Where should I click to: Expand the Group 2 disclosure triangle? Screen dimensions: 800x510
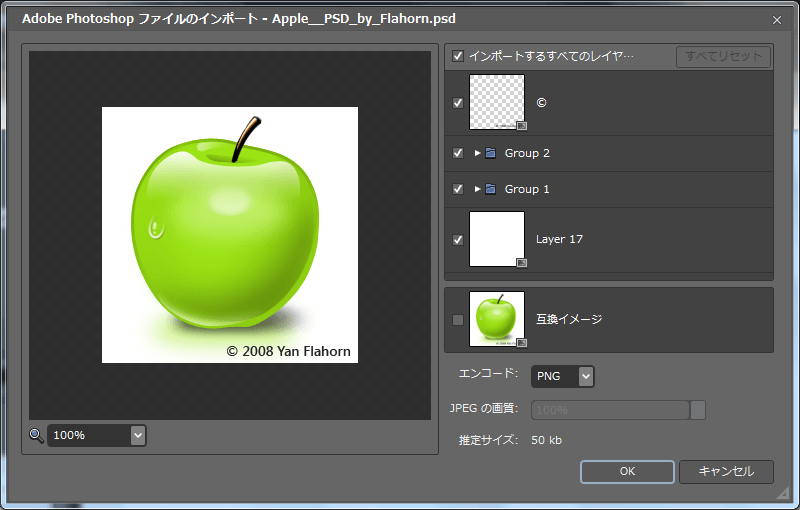[x=478, y=153]
